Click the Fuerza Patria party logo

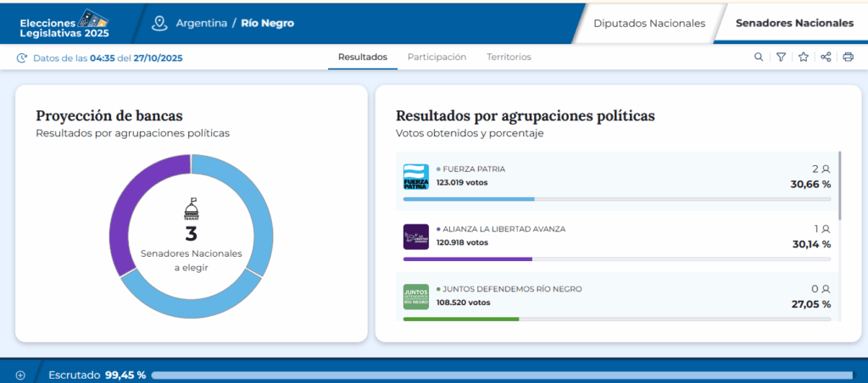click(415, 176)
